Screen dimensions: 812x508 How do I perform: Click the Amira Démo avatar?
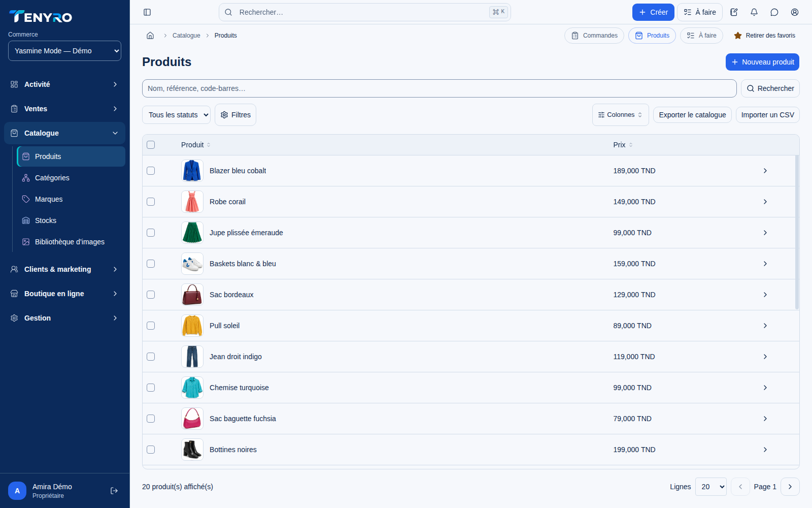point(17,491)
